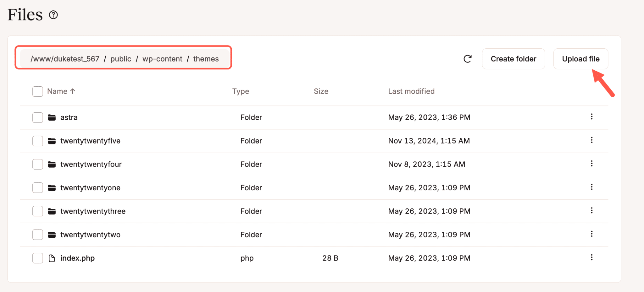
Task: Open the twentytwentyfive row three-dot menu
Action: pyautogui.click(x=591, y=140)
